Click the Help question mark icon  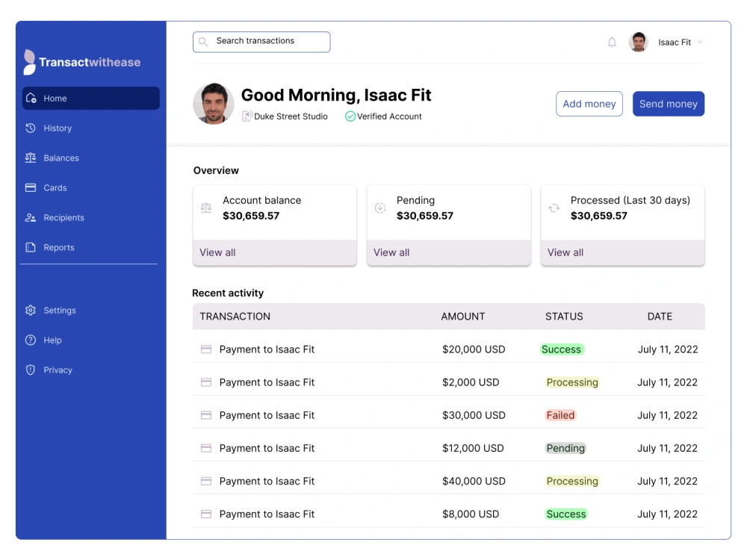(x=31, y=340)
